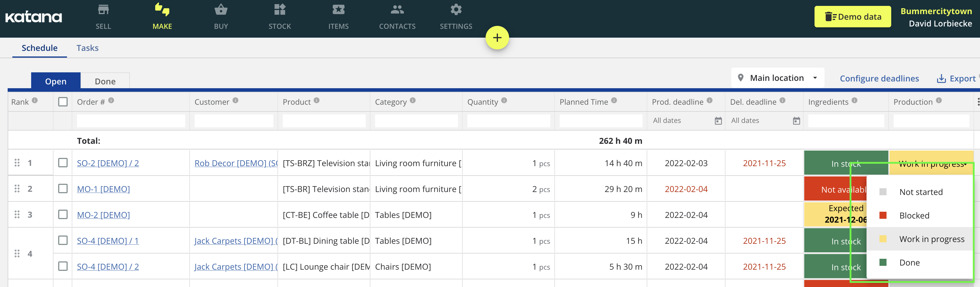This screenshot has height=287, width=980.
Task: Click info icon next to Ingredients header
Action: (x=854, y=101)
